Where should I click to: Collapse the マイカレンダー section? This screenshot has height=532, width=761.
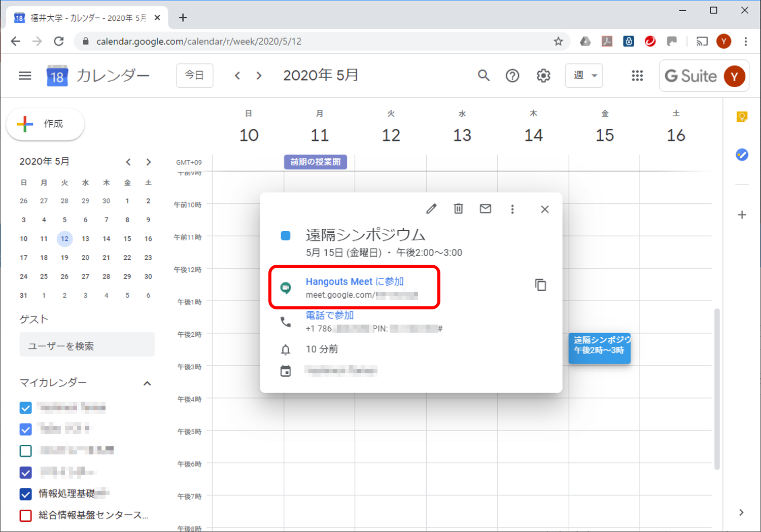coord(147,383)
